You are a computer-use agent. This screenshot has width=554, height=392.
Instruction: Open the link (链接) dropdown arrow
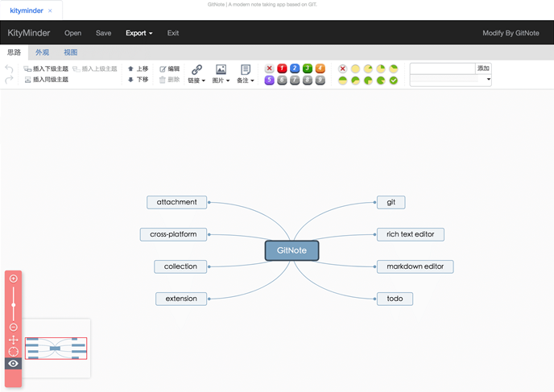204,80
